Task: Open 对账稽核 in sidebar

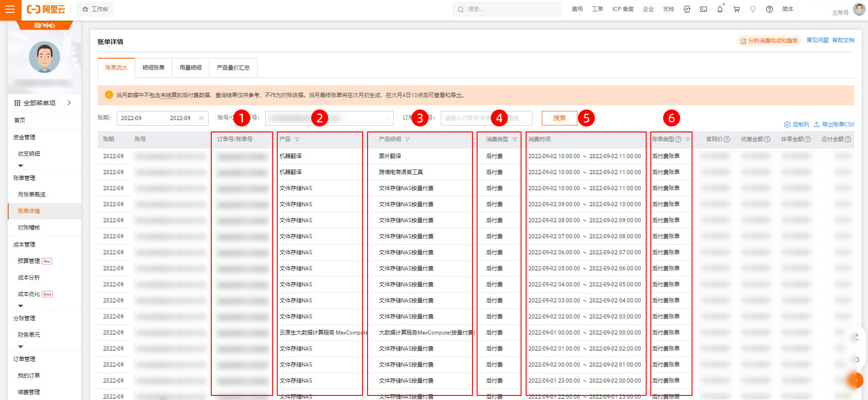Action: (x=29, y=228)
